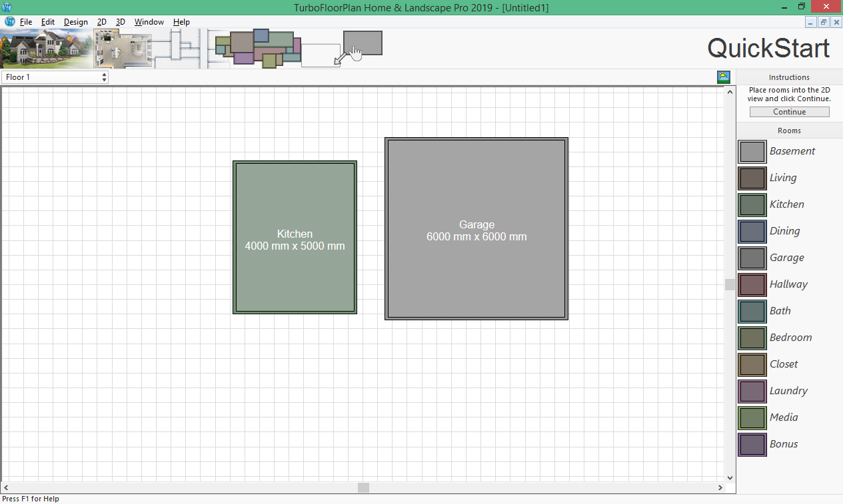Select the Basement room swatch icon
843x504 pixels.
tap(752, 151)
